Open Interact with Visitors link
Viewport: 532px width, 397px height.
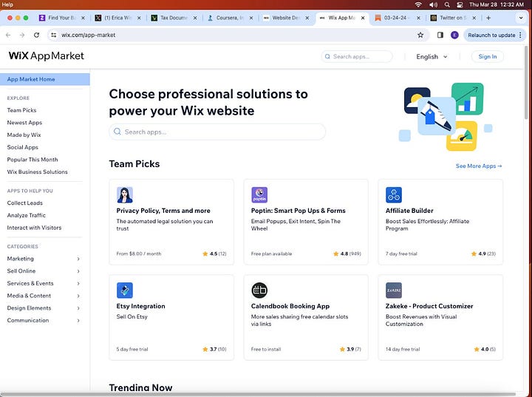click(34, 228)
